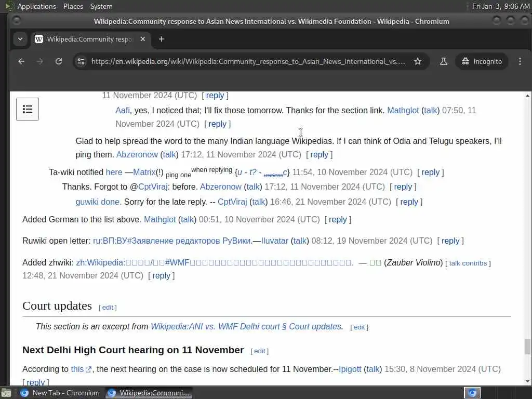
Task: Open Ipigott's talk link
Action: coord(373,369)
